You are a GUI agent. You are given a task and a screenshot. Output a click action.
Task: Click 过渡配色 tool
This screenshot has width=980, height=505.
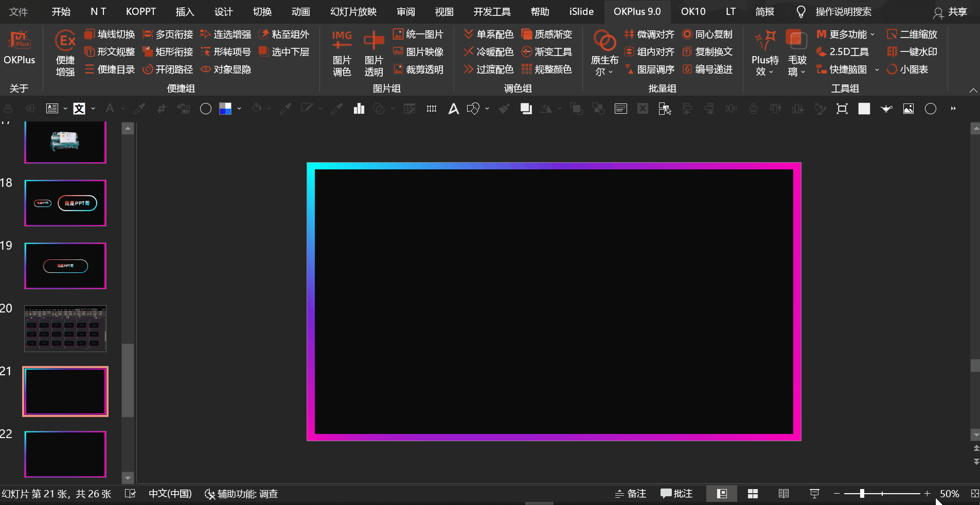pos(489,69)
